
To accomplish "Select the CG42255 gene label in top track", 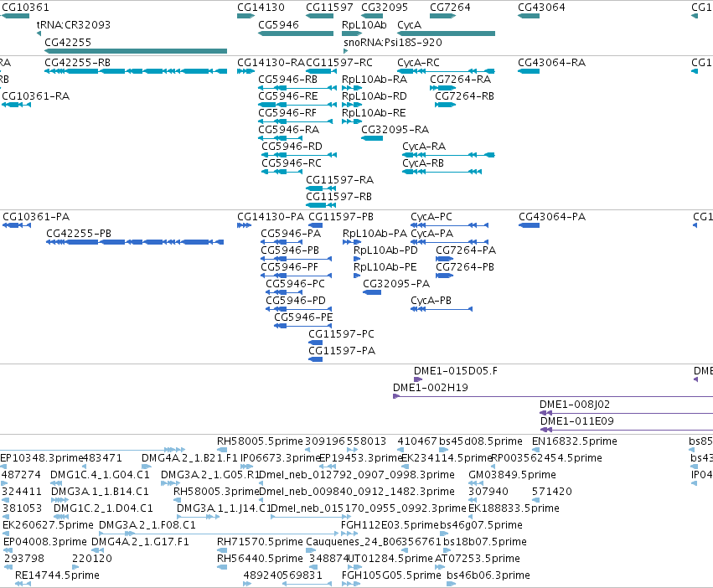I will tap(68, 42).
